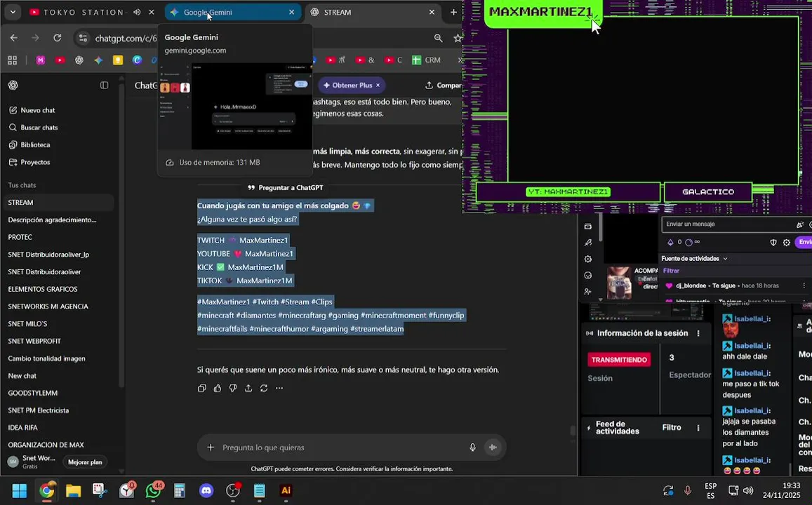
Task: Open the Windows Start menu
Action: 19,490
